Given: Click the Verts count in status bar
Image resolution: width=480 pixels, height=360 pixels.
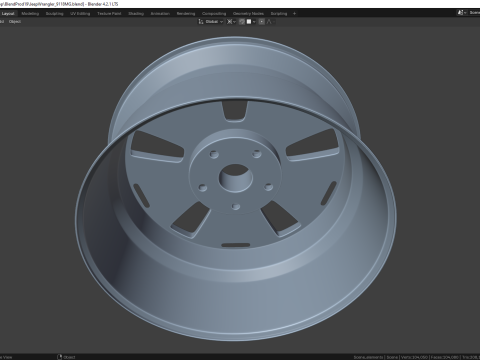Looking at the screenshot, I should [x=414, y=357].
